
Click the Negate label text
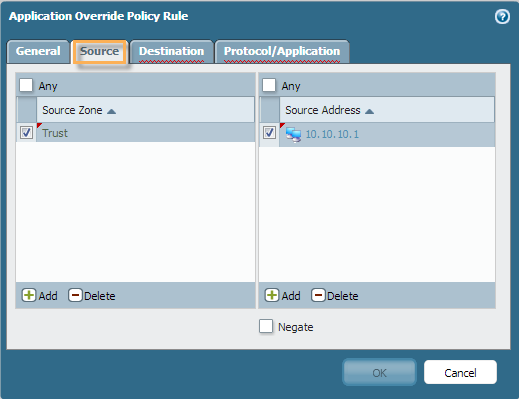coord(296,327)
